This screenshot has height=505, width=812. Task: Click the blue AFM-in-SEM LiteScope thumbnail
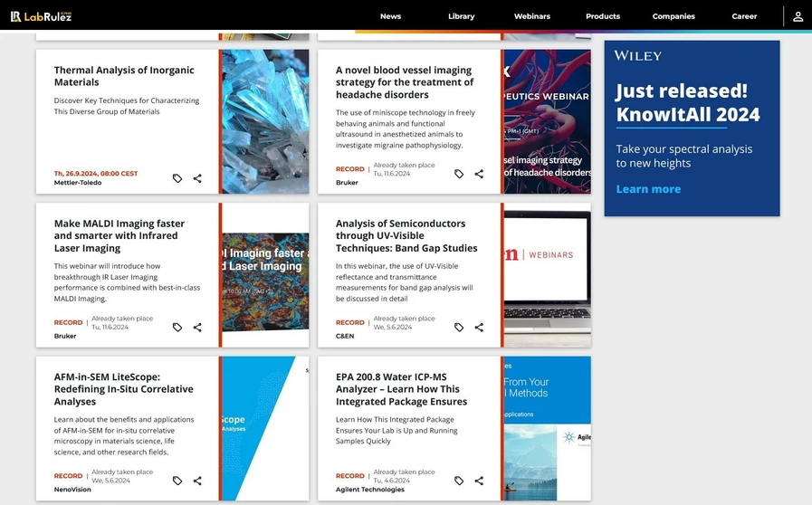[x=265, y=428]
